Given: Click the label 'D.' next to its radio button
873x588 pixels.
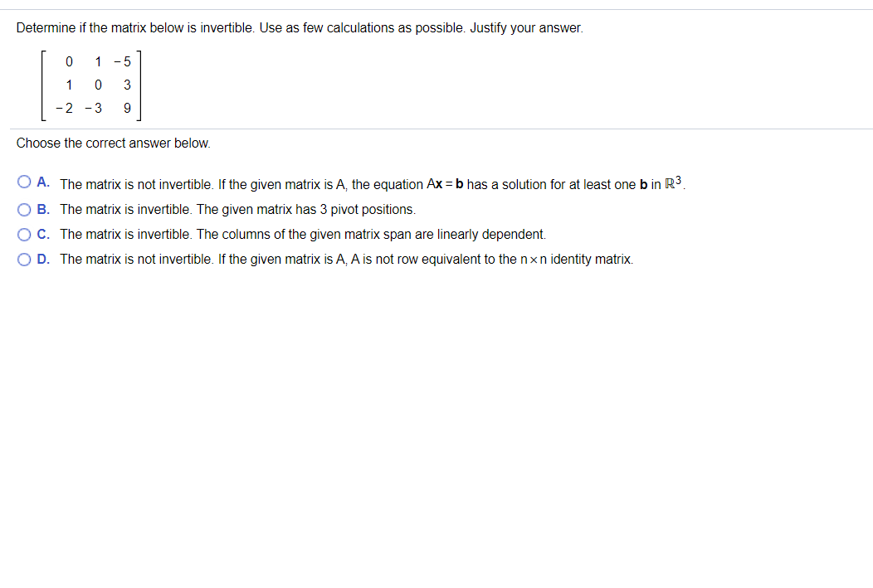Looking at the screenshot, I should 43,259.
